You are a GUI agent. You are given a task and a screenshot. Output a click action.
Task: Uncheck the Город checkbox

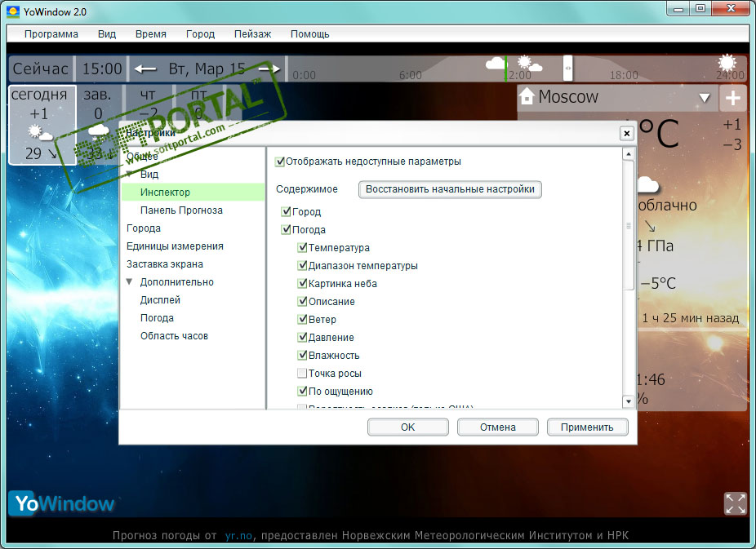(x=286, y=211)
